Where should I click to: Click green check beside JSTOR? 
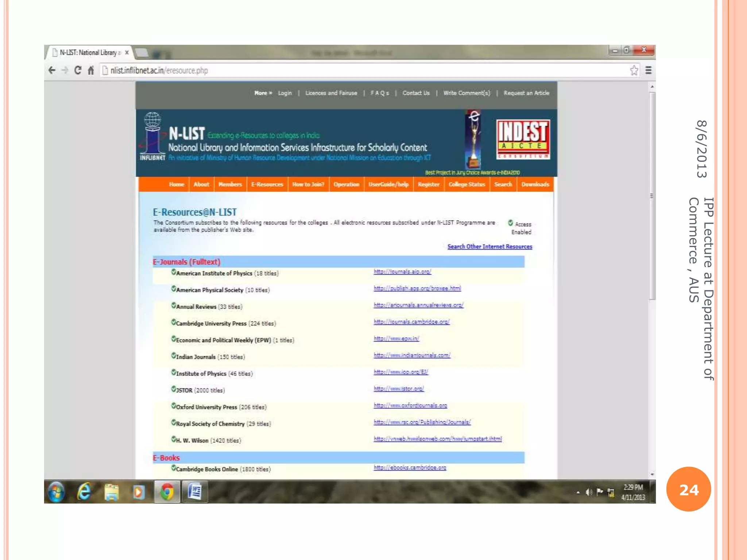(174, 389)
